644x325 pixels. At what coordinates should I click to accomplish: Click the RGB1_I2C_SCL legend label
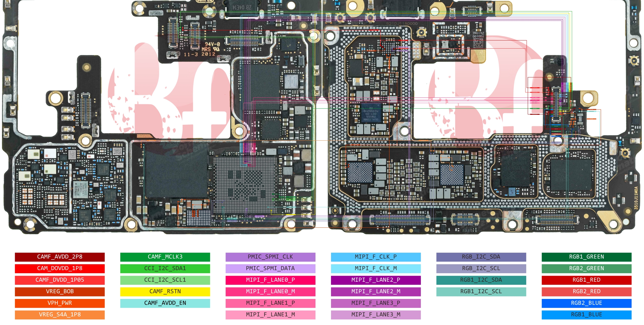tap(481, 291)
